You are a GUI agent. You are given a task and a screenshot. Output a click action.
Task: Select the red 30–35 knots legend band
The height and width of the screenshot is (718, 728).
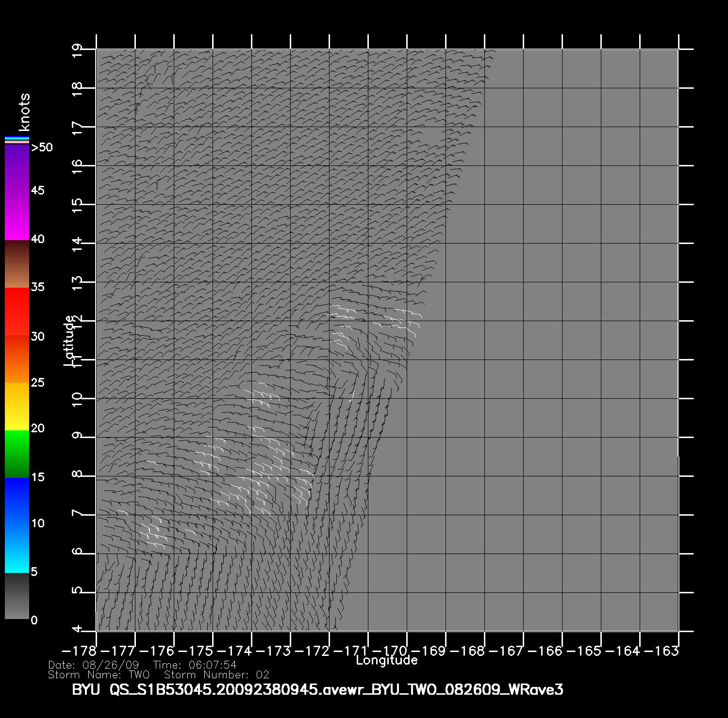coord(17,310)
